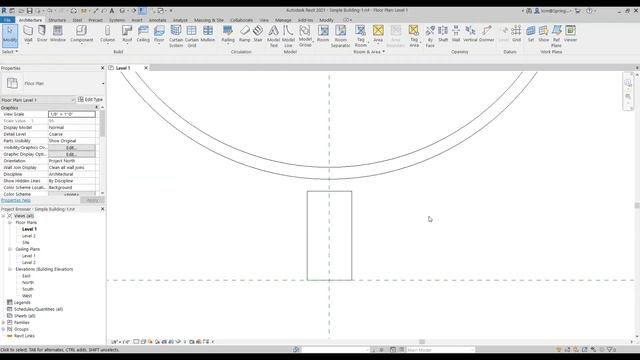Image resolution: width=640 pixels, height=360 pixels.
Task: Activate the Grid datum tool
Action: pyautogui.click(x=516, y=33)
